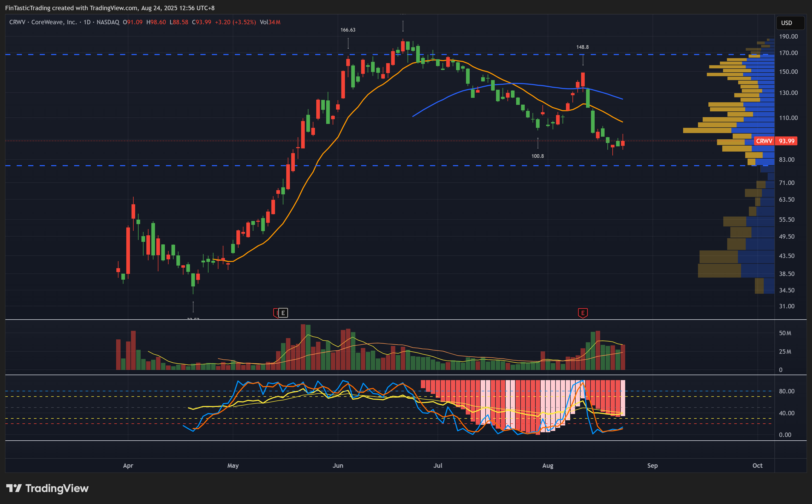The width and height of the screenshot is (812, 504).
Task: Click the CRWV CoreWeave symbol title
Action: (x=43, y=22)
